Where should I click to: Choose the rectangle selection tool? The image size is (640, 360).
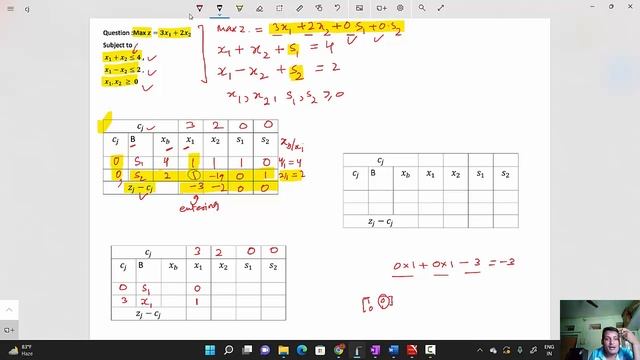(279, 8)
